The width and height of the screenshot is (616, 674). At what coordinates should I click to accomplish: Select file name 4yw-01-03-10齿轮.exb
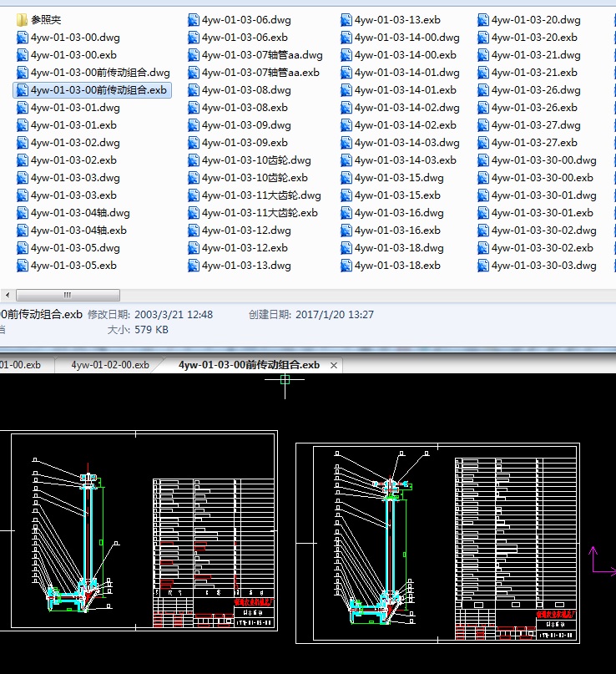tap(255, 178)
